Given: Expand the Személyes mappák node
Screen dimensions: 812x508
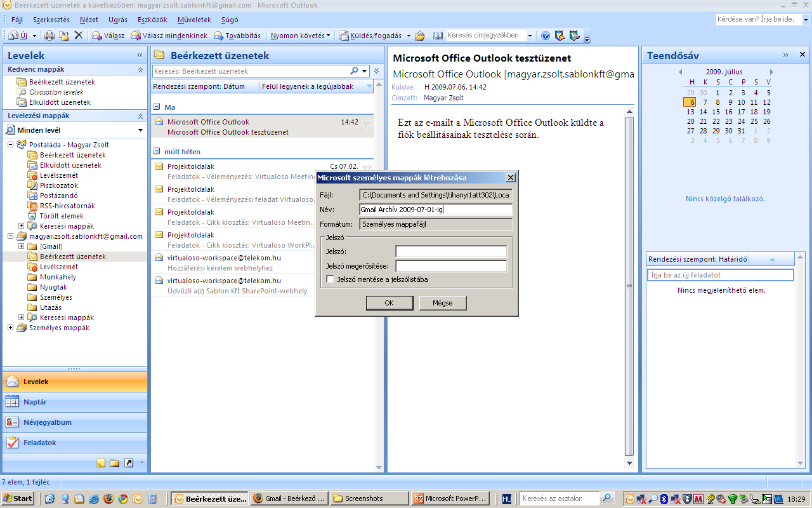Looking at the screenshot, I should click(11, 328).
